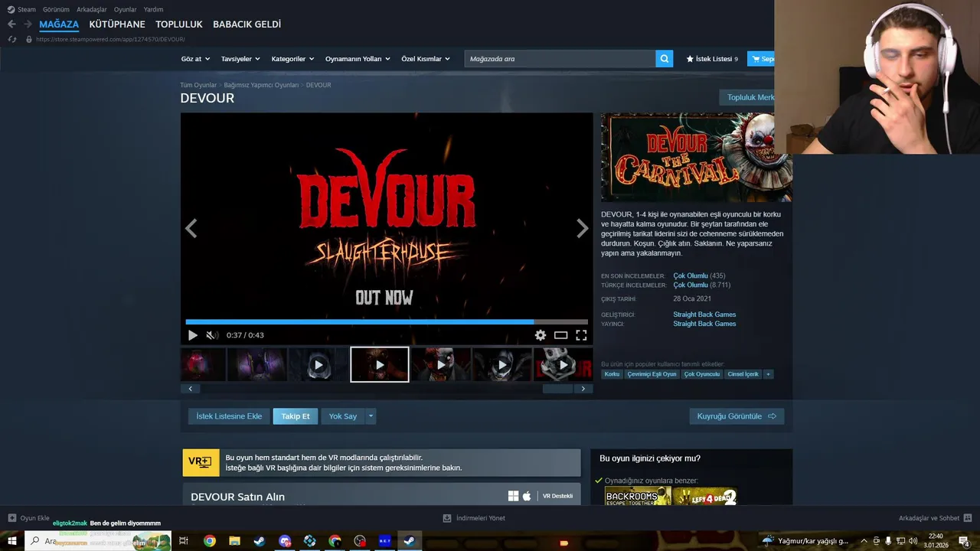Screen dimensions: 980x551
Task: Click Tüm Oyunlar breadcrumb link
Action: pos(198,85)
